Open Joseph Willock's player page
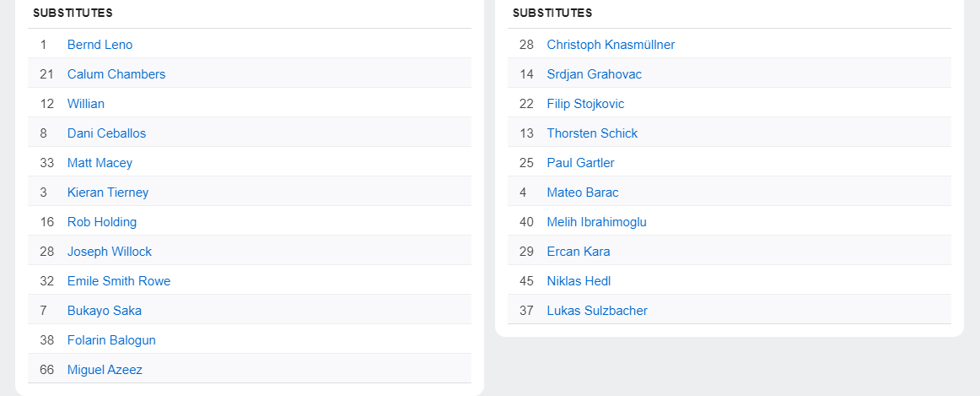Screen dimensions: 980x396 [x=110, y=252]
